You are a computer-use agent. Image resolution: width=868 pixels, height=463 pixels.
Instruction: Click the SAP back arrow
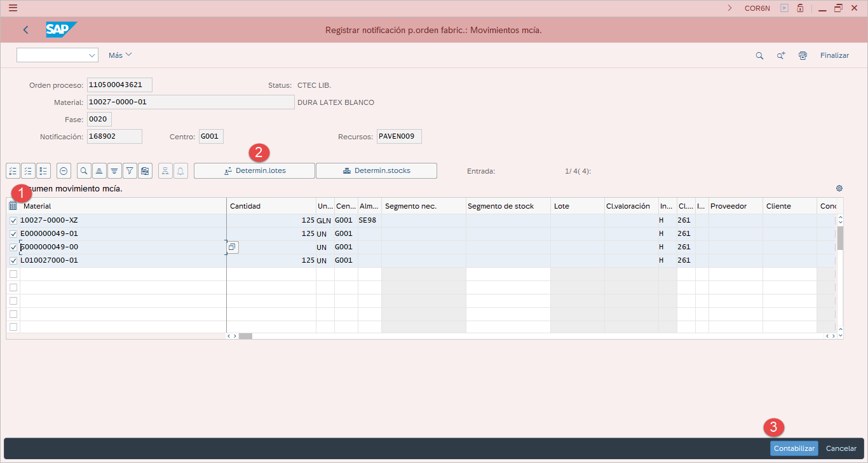point(26,30)
